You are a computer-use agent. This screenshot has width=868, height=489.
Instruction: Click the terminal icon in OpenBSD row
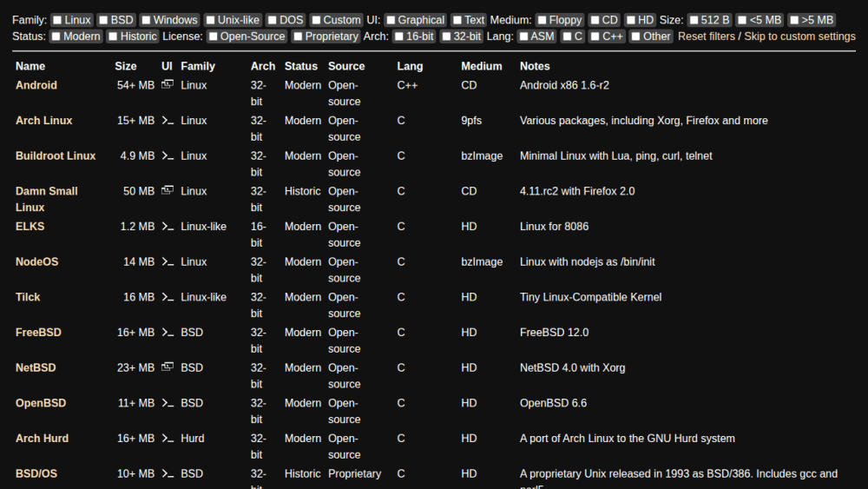168,403
